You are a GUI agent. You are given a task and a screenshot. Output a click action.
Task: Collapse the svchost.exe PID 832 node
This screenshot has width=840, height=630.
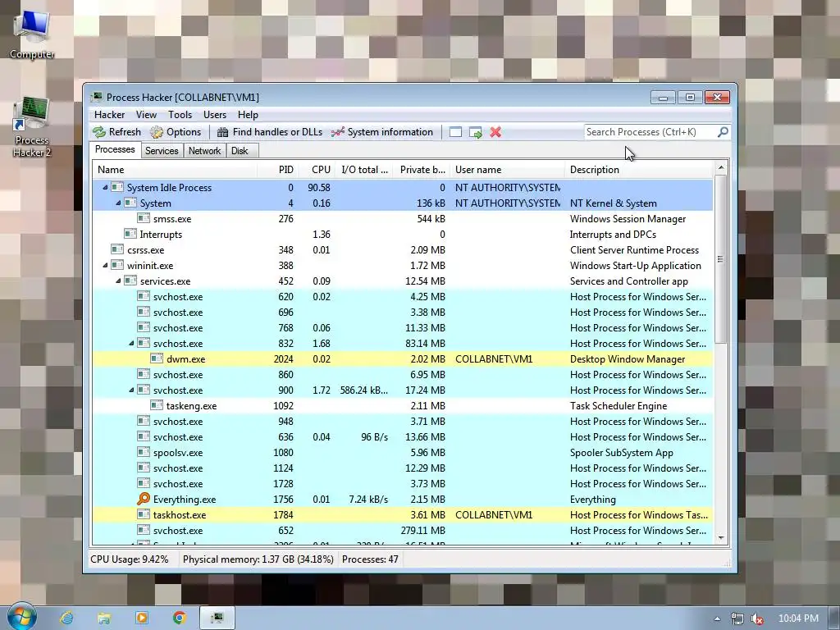[x=131, y=344]
